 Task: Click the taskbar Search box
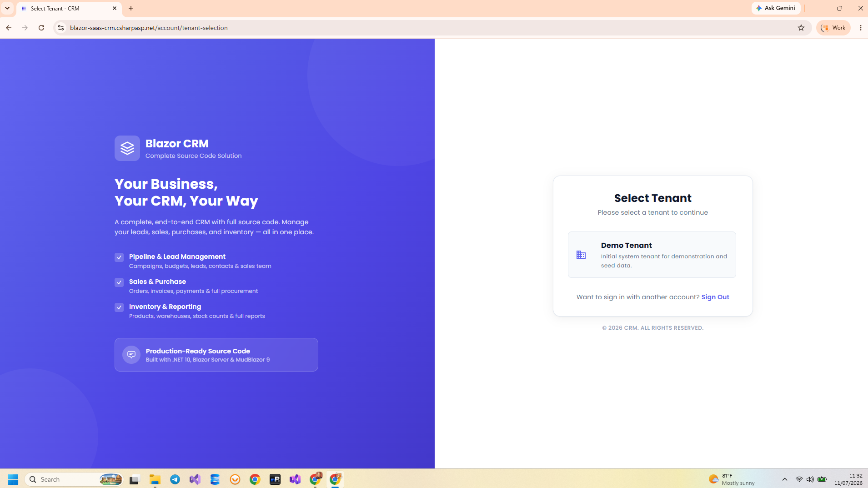click(x=74, y=479)
